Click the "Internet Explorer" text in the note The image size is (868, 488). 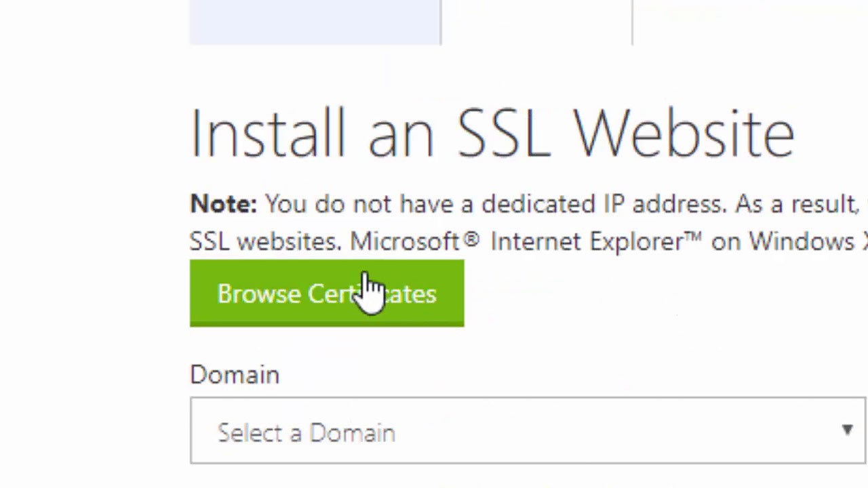587,241
